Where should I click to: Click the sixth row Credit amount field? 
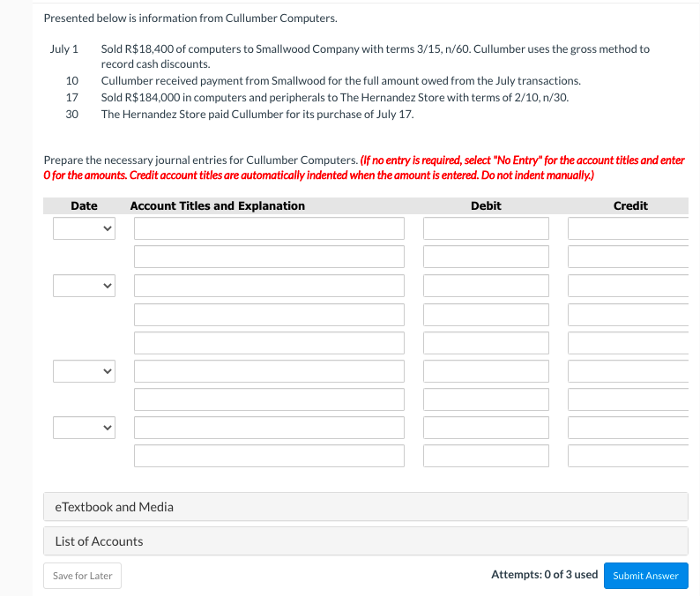click(628, 371)
